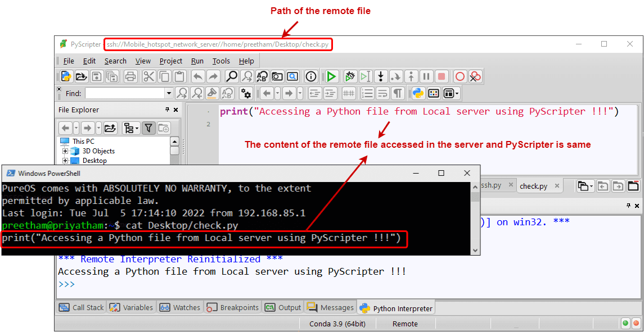The image size is (644, 332).
Task: Open the Find combo box dropdown
Action: [170, 93]
